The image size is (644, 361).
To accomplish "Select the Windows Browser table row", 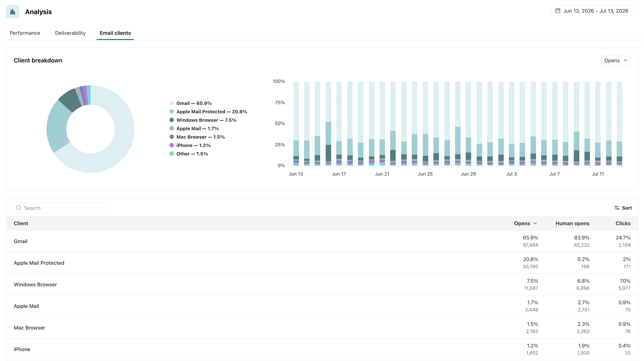I will pyautogui.click(x=322, y=284).
